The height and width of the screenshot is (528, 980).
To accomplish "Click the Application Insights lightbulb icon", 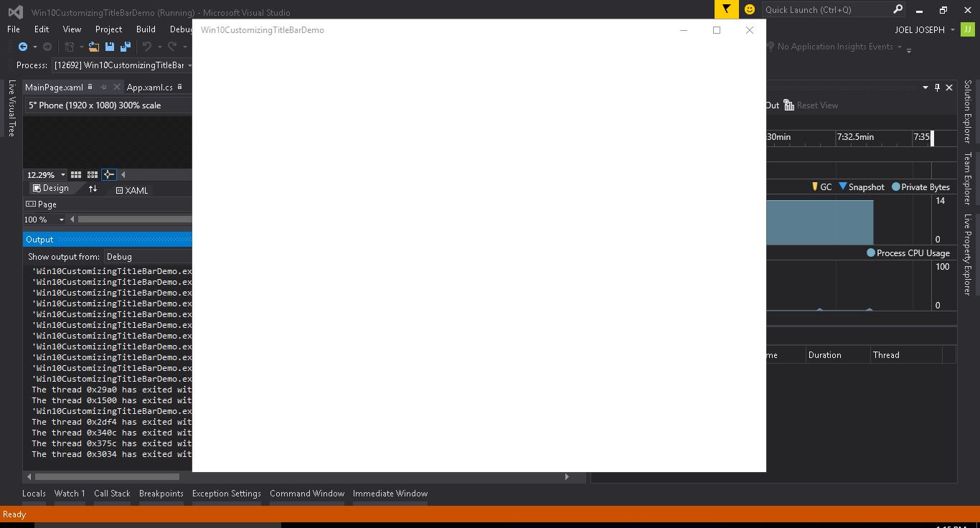I will point(771,47).
